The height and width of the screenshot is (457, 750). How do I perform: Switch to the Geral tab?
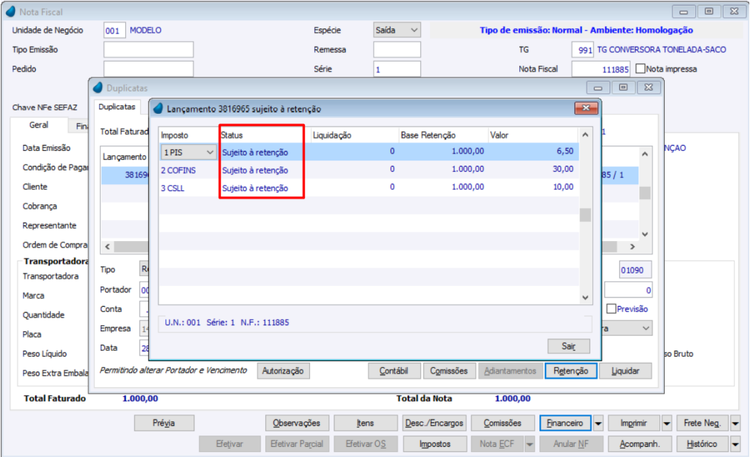(38, 125)
